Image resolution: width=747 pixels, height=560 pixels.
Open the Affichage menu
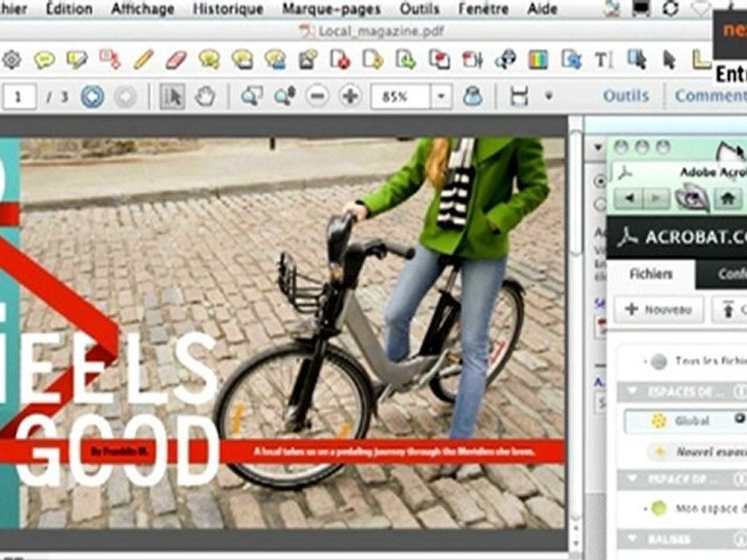click(143, 9)
